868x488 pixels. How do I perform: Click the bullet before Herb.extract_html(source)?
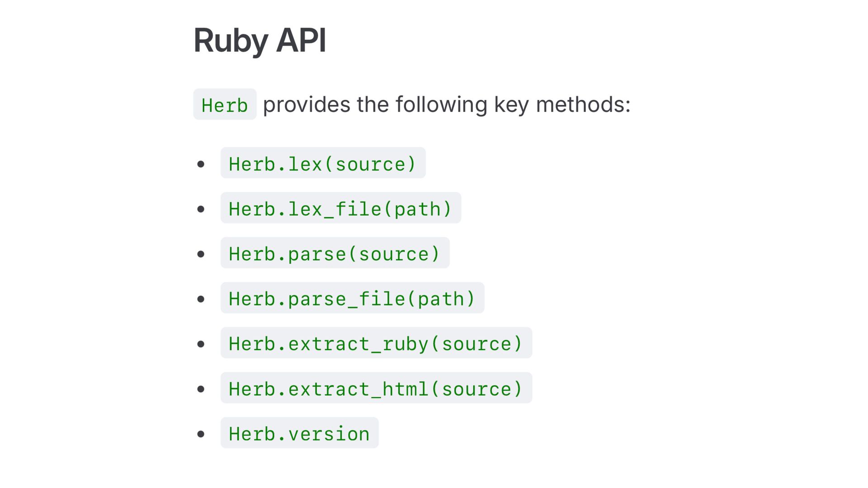(201, 389)
